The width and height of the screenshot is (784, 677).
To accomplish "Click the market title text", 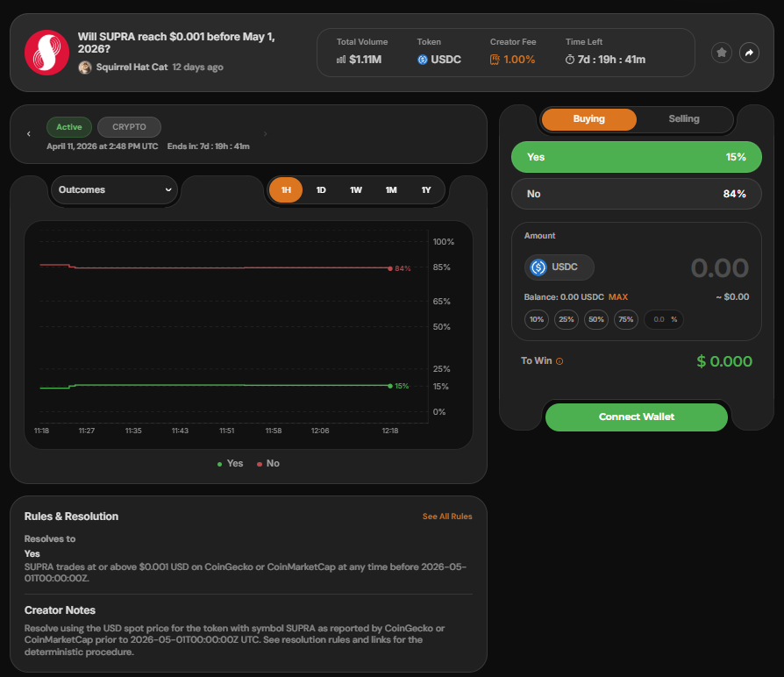I will (x=176, y=43).
